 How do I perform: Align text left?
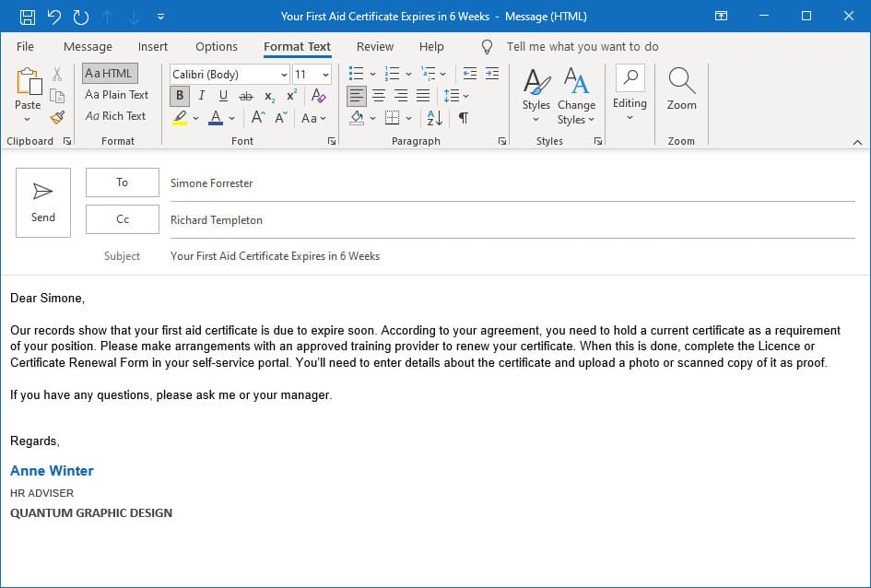coord(356,96)
